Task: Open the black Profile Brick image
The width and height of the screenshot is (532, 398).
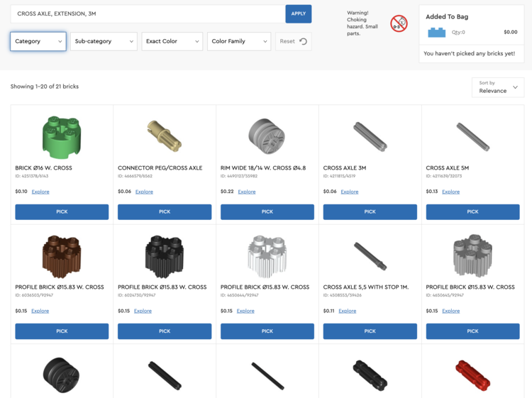Action: click(165, 256)
